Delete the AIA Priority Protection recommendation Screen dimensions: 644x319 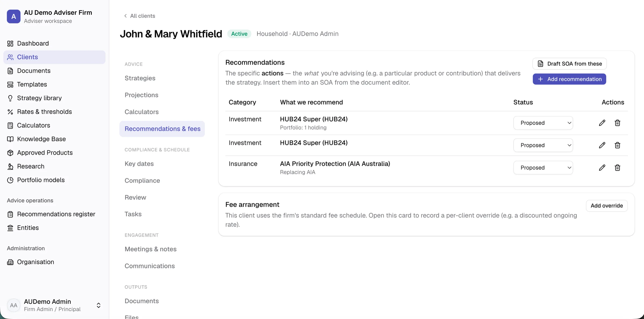(x=617, y=168)
